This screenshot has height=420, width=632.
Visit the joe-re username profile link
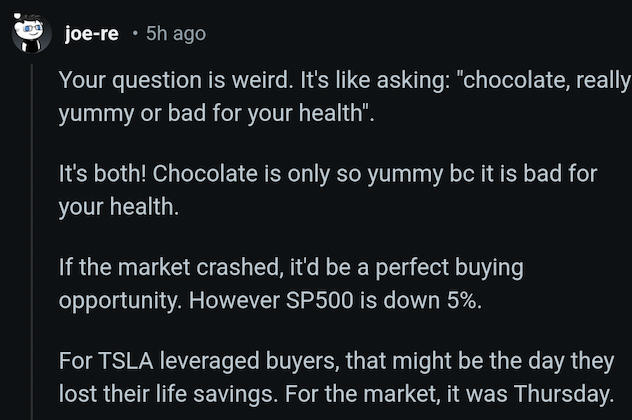(91, 33)
